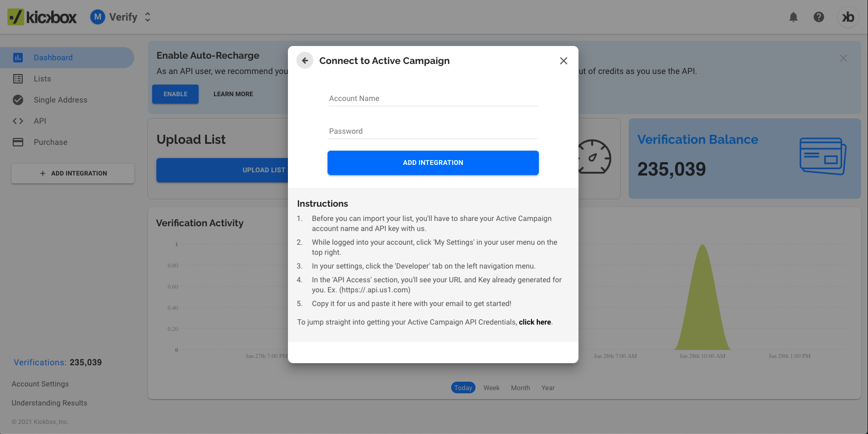Focus the Password field

pos(433,131)
